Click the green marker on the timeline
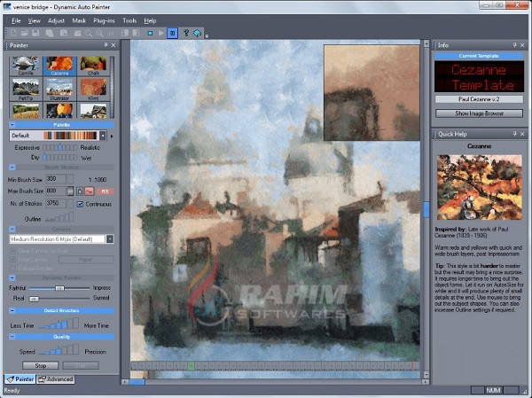The height and width of the screenshot is (398, 532). click(191, 366)
